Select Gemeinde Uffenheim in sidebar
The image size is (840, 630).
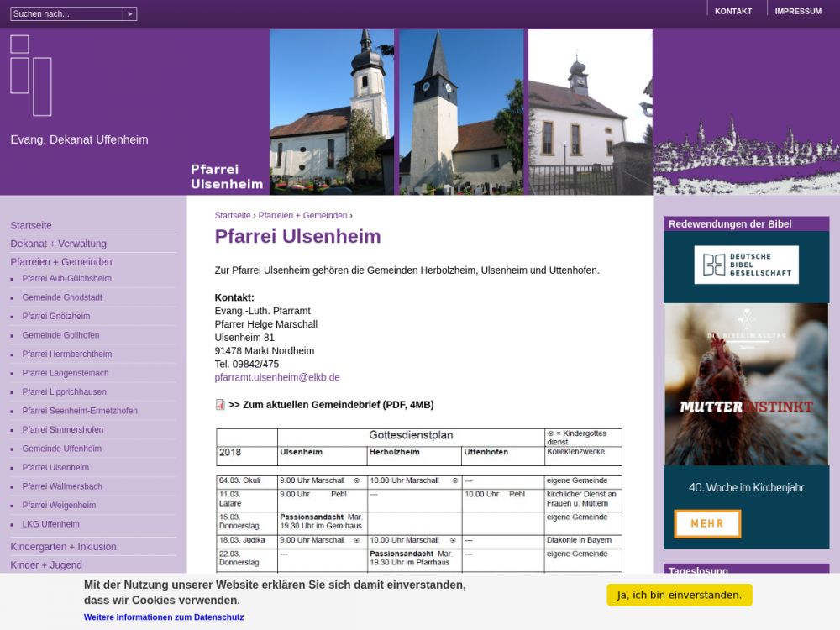pyautogui.click(x=61, y=449)
